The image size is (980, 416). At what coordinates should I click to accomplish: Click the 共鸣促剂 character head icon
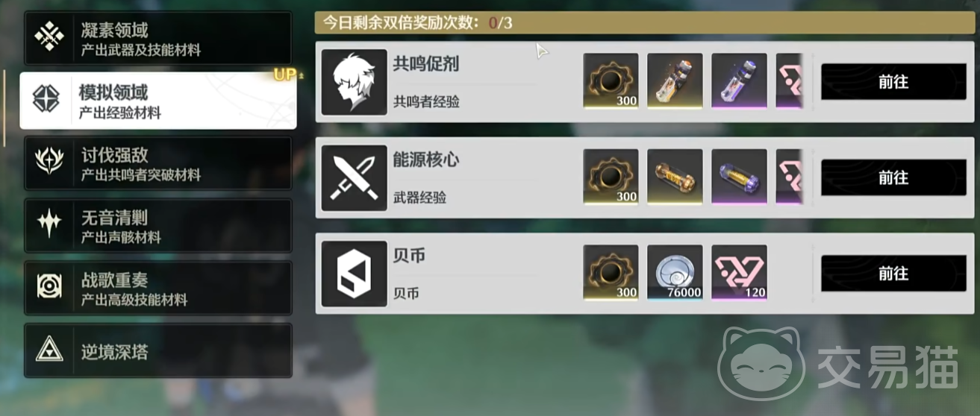click(x=354, y=82)
